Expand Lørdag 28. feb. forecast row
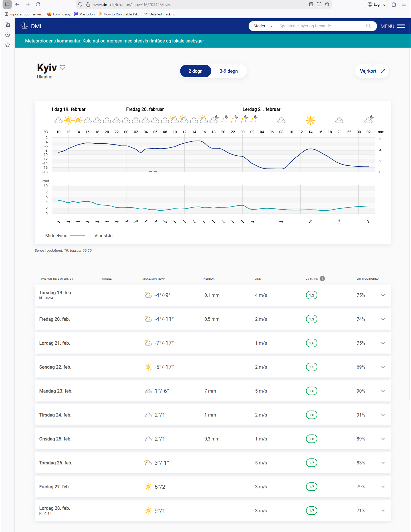Image resolution: width=411 pixels, height=532 pixels. pyautogui.click(x=383, y=511)
